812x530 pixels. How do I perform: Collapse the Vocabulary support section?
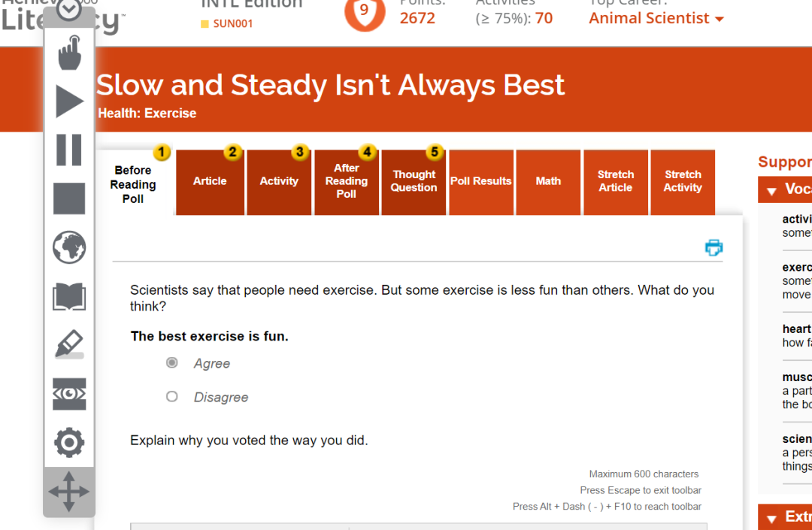click(771, 191)
